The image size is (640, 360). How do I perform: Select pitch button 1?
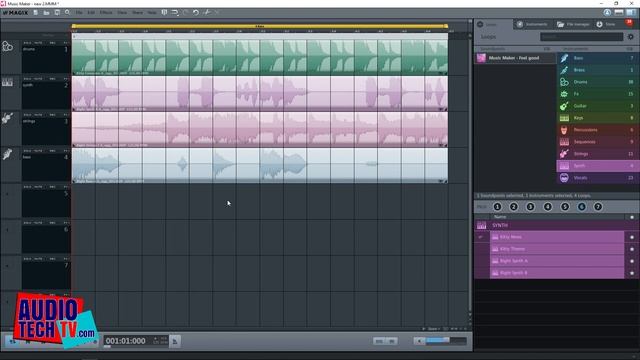coord(497,207)
